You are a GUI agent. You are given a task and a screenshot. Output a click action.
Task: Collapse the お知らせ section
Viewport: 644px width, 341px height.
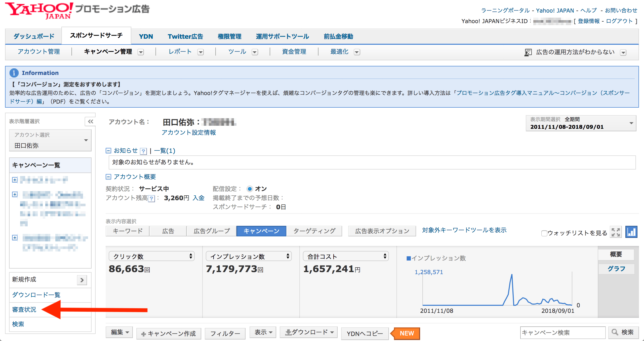click(x=108, y=151)
